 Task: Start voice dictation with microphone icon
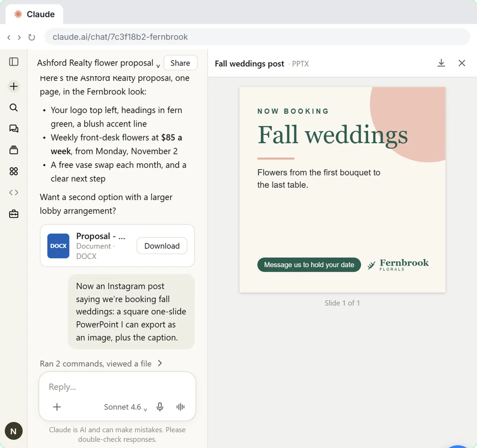click(160, 407)
